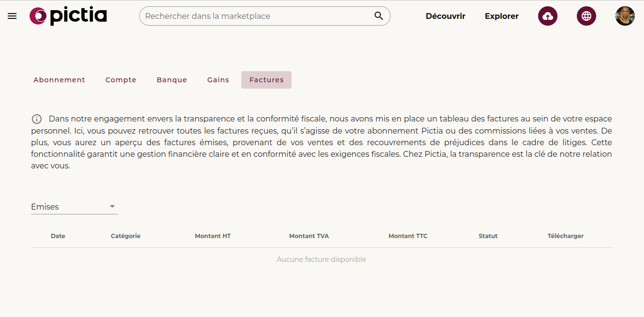Click the Statut column header
This screenshot has height=317, width=644.
pyautogui.click(x=488, y=236)
